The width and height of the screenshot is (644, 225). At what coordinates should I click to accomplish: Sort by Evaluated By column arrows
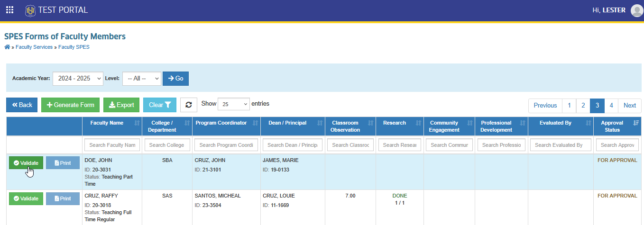588,123
